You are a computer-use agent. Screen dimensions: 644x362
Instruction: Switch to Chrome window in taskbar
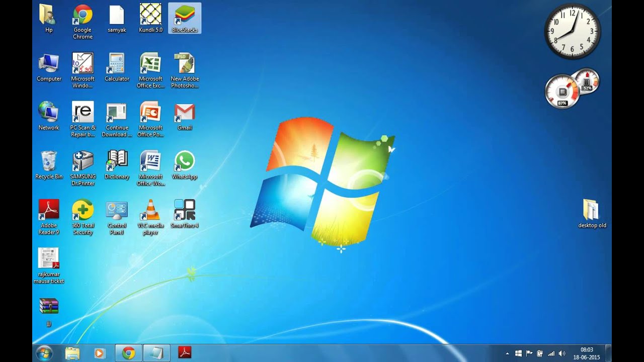[128, 353]
